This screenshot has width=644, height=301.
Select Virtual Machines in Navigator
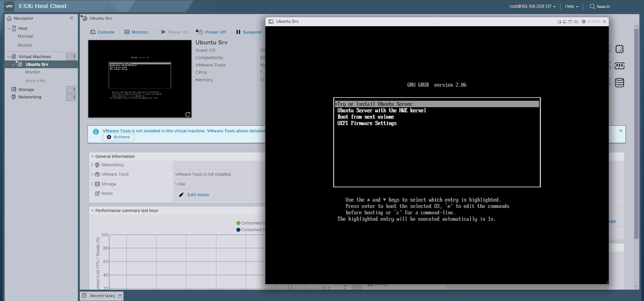click(35, 56)
